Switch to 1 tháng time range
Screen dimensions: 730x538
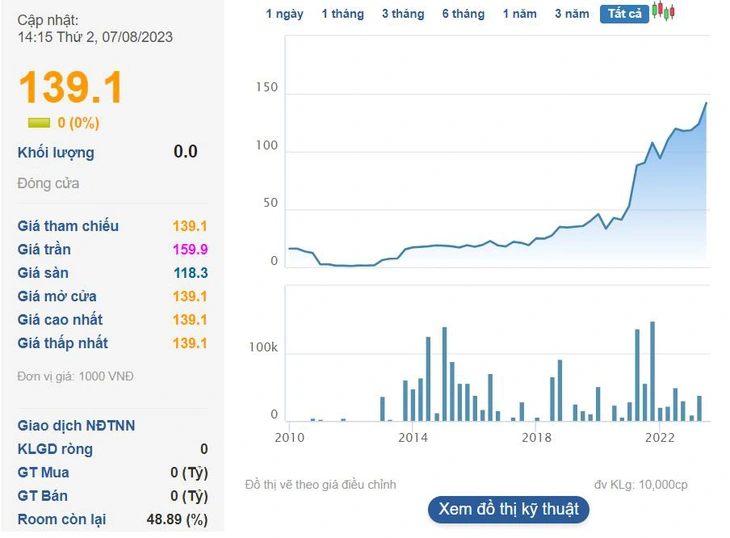[343, 14]
